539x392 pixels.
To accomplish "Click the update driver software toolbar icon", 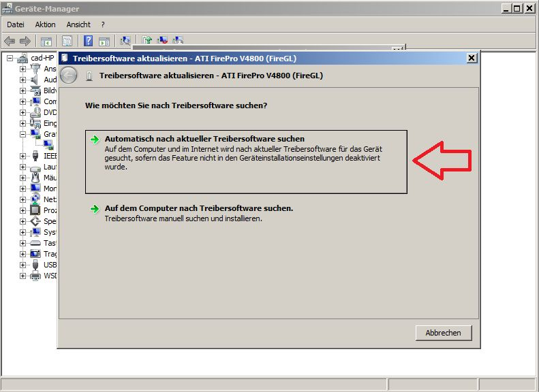I will (147, 42).
